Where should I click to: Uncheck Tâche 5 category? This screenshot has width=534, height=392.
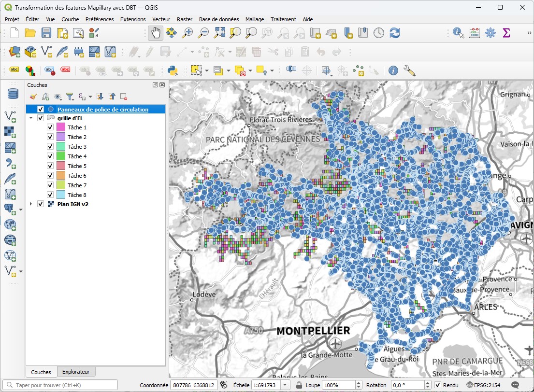click(x=50, y=166)
